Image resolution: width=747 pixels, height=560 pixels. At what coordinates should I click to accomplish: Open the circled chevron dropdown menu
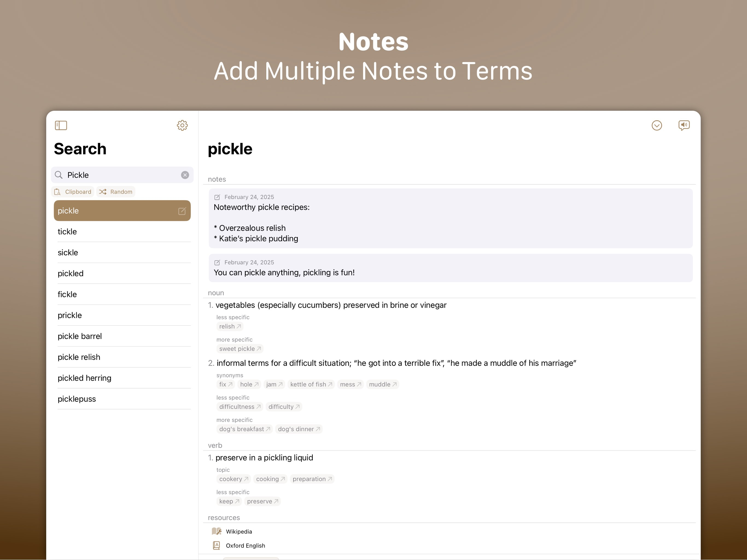[656, 125]
